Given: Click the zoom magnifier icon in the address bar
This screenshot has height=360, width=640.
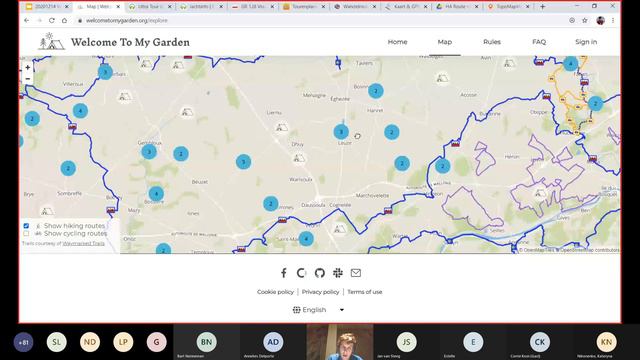Looking at the screenshot, I should 572,20.
